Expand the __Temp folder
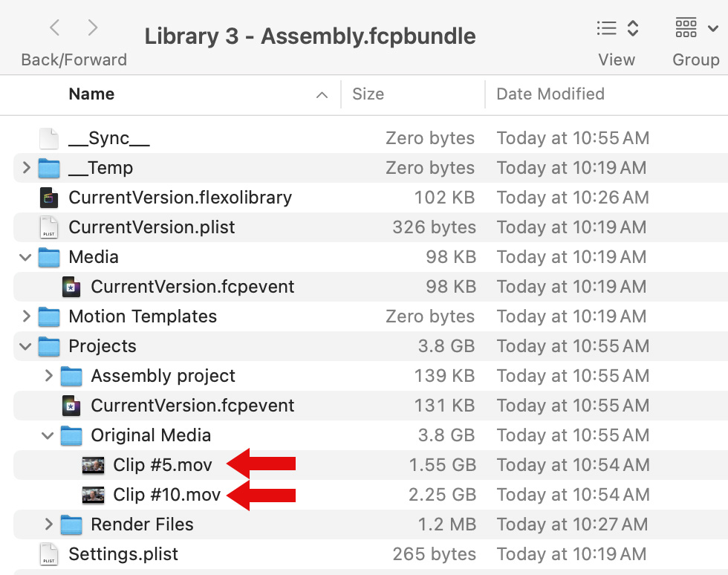This screenshot has height=575, width=728. (x=27, y=168)
